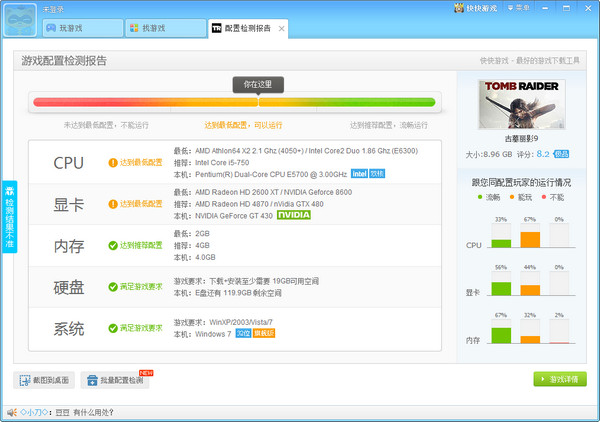The width and height of the screenshot is (600, 422).
Task: Click the 快快游戏 title link
Action: (x=481, y=8)
